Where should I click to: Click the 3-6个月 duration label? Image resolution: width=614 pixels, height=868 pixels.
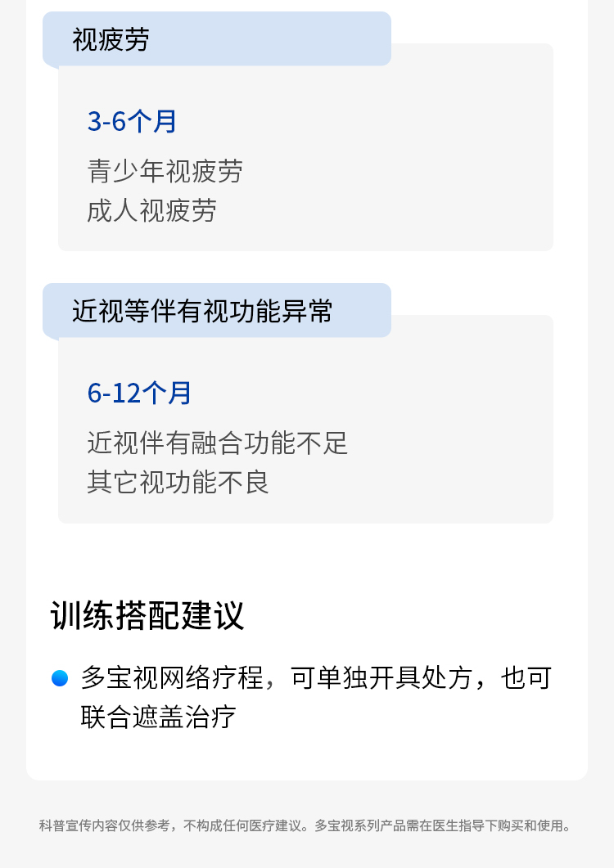(133, 122)
